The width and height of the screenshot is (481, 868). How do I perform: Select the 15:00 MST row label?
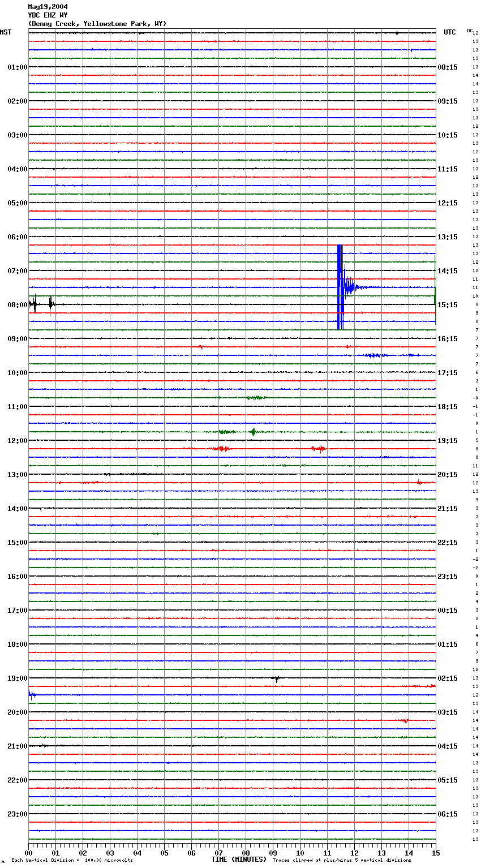18,543
